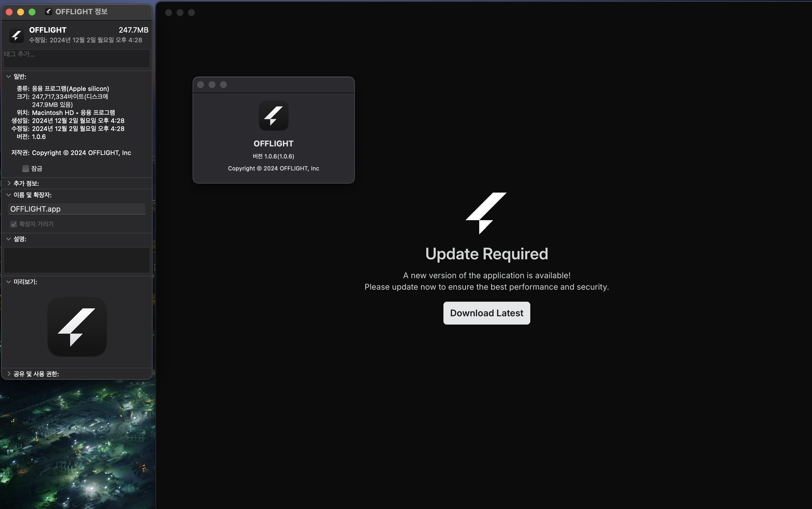Click the OFFLIGHT icon in info header

pos(16,35)
